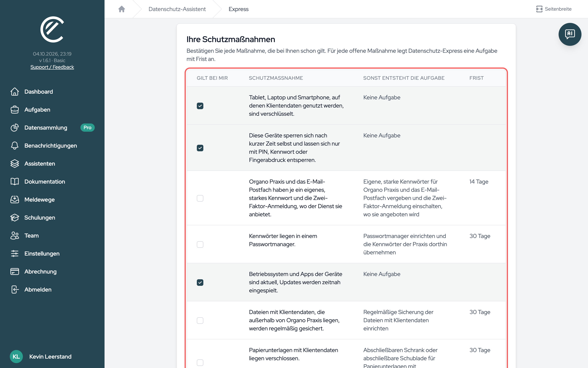The image size is (588, 368).
Task: Click the GILT BEI MIR column header
Action: 212,78
